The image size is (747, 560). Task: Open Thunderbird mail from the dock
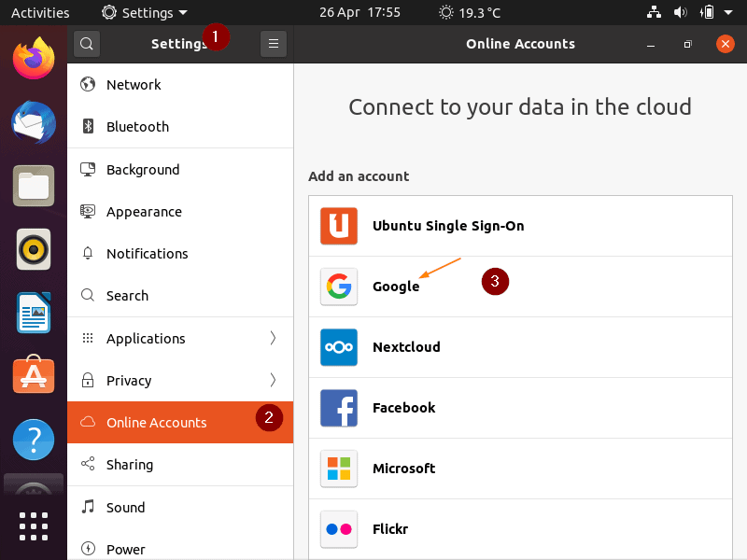tap(34, 122)
